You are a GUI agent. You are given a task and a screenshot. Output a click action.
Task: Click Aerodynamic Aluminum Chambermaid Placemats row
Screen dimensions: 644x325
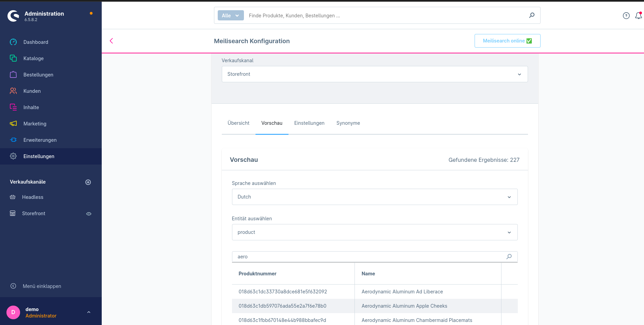coord(417,320)
